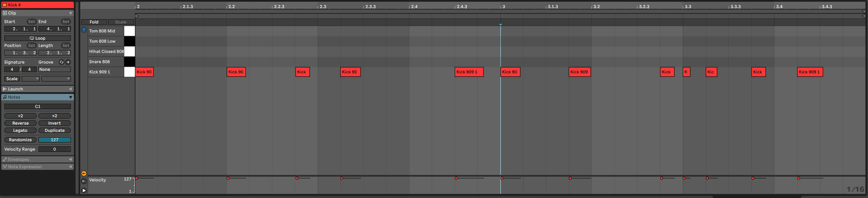Click the Clip activator icon in Clip header
Image resolution: width=868 pixels, height=198 pixels.
(5, 13)
